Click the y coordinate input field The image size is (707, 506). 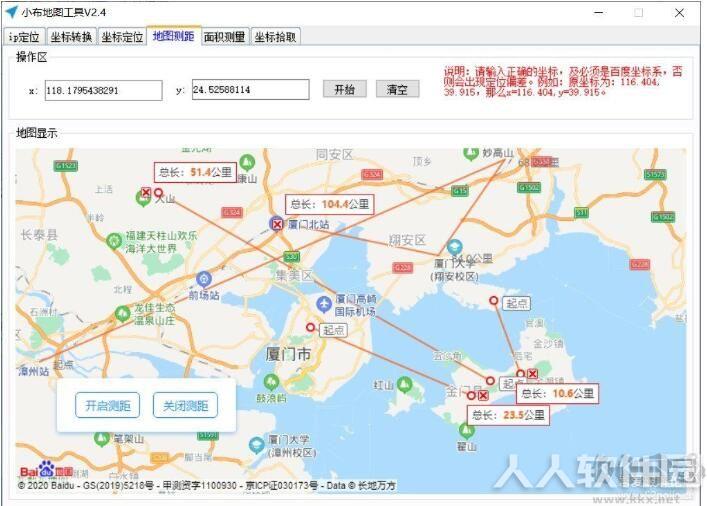[x=251, y=89]
